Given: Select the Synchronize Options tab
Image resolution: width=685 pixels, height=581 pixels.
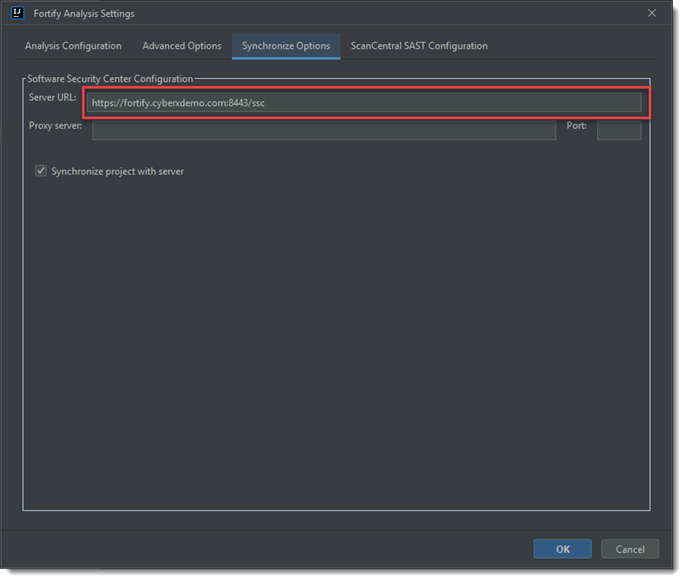Looking at the screenshot, I should tap(286, 46).
